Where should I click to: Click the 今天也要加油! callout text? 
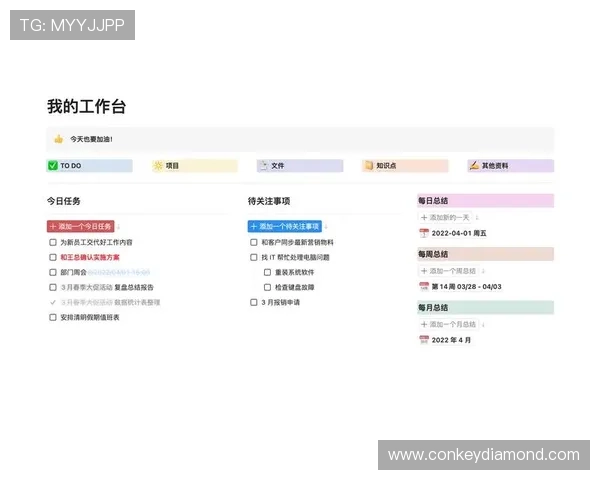point(91,139)
